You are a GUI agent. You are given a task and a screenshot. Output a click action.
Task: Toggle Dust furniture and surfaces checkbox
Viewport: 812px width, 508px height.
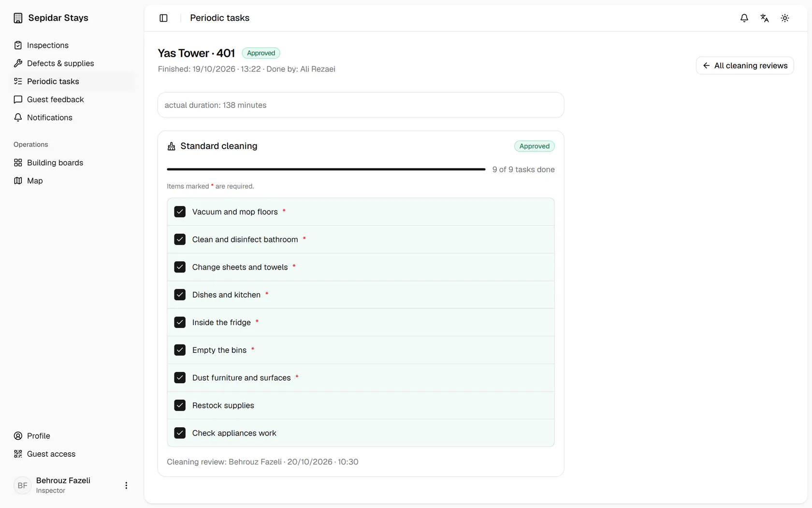[180, 377]
